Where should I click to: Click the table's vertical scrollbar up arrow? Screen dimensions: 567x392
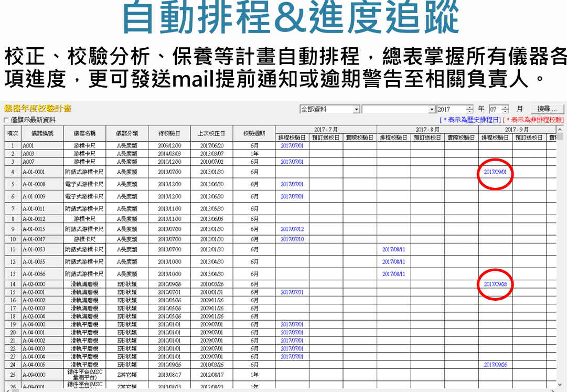[x=559, y=129]
